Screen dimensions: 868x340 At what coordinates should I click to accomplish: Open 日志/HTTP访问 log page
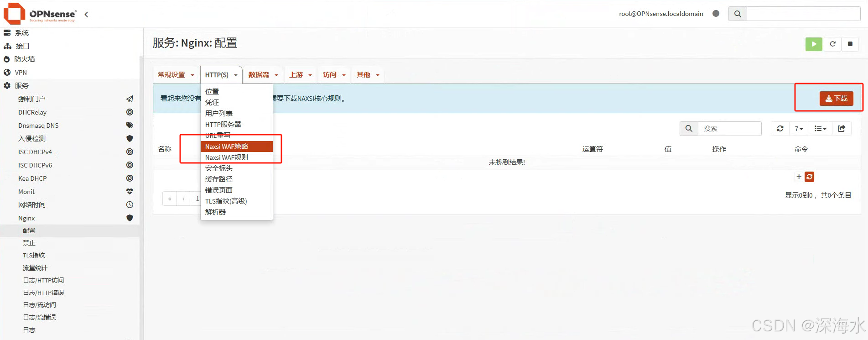[x=44, y=280]
